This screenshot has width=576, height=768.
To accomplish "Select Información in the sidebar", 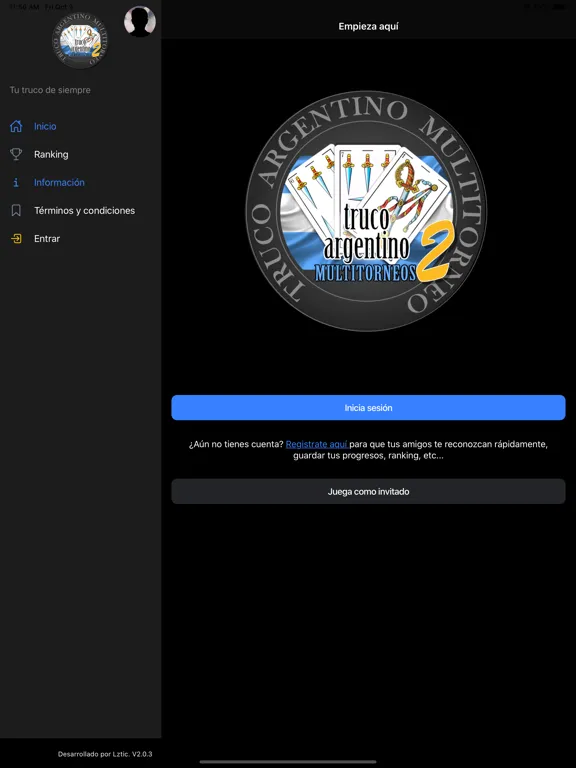I will pos(59,182).
